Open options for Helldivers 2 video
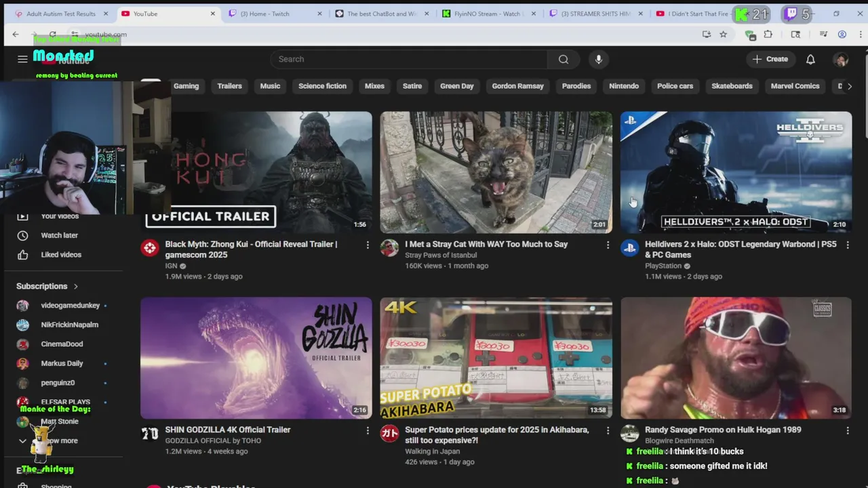The width and height of the screenshot is (868, 488). tap(848, 245)
